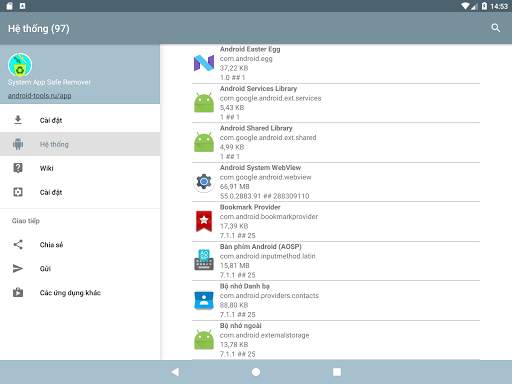Open the android-tools.ru/app link
The image size is (512, 384).
click(x=39, y=95)
